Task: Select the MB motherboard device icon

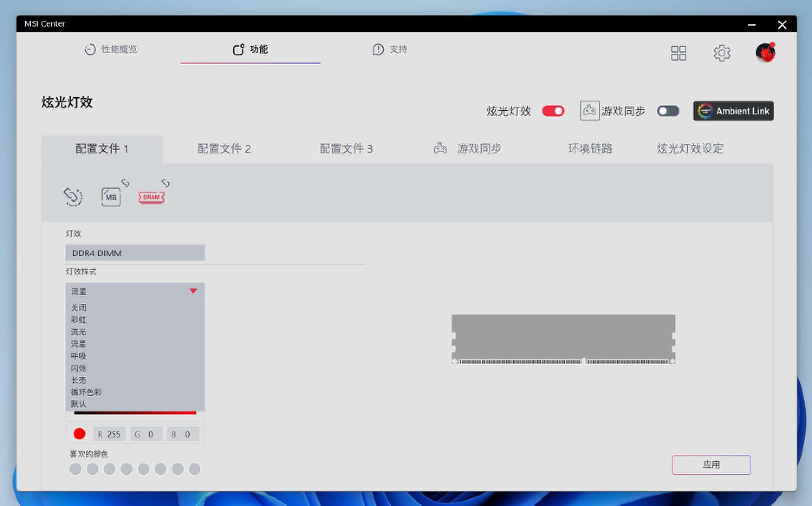Action: pyautogui.click(x=110, y=196)
